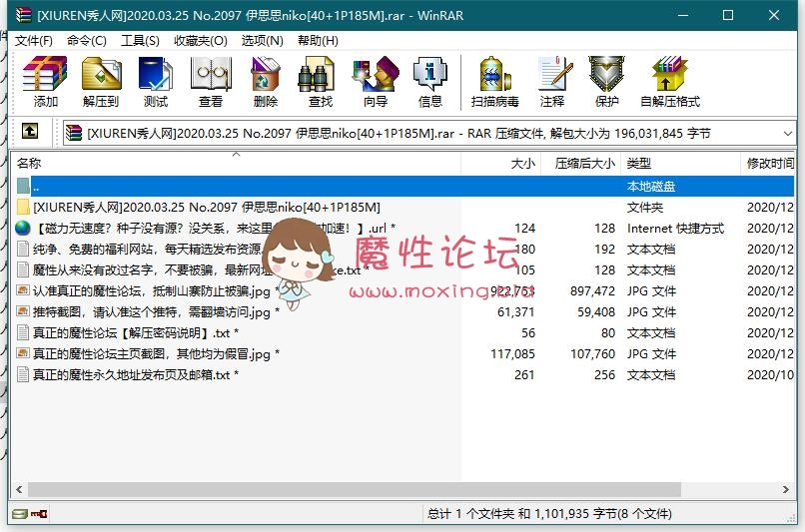This screenshot has width=805, height=532.
Task: Click the disk icon in status bar
Action: (x=20, y=513)
